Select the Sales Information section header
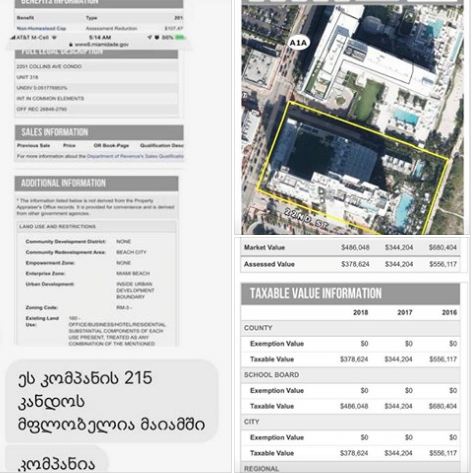The image size is (473, 473). pos(99,132)
